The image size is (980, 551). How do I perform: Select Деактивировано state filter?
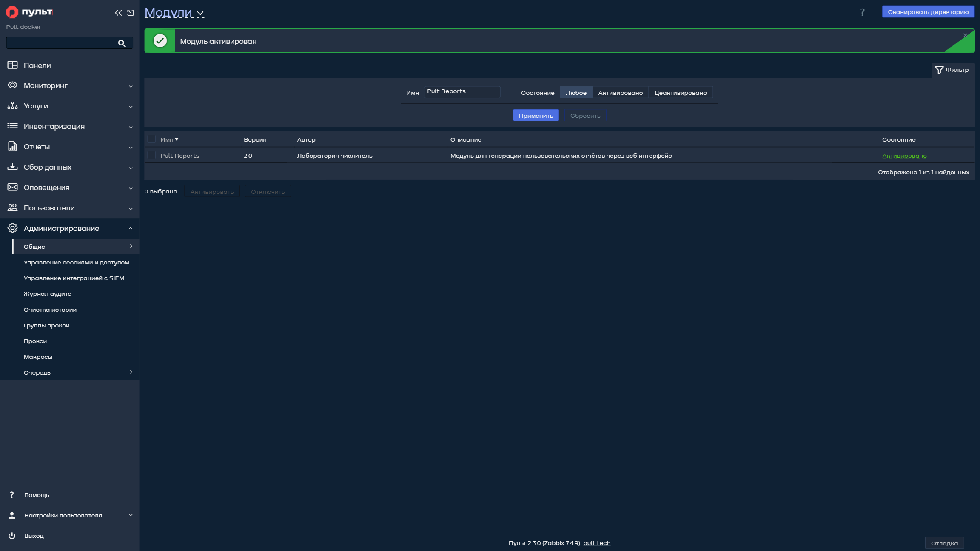pyautogui.click(x=681, y=93)
